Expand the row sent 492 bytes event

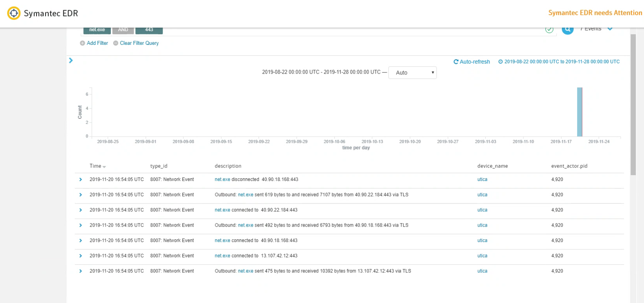pyautogui.click(x=81, y=225)
